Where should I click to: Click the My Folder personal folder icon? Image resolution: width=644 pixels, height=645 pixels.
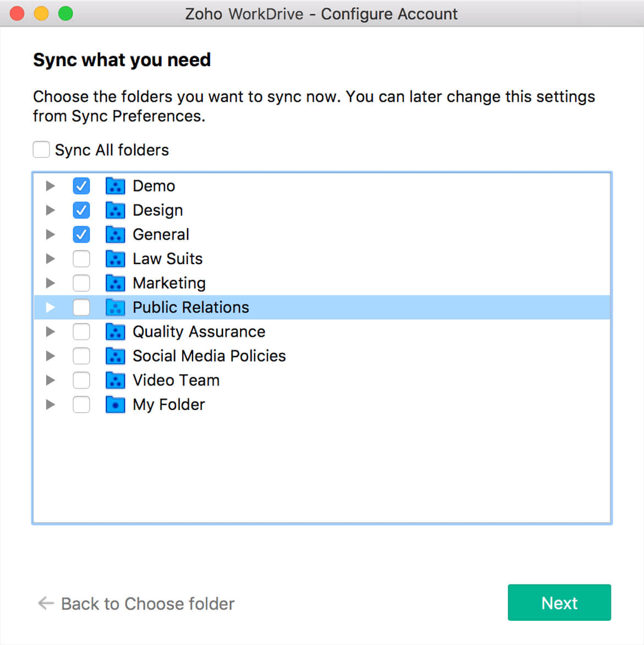115,405
